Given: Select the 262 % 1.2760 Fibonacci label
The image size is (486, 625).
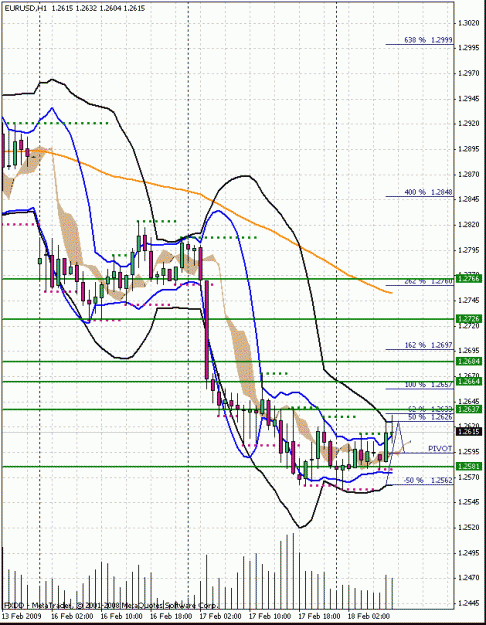Looking at the screenshot, I should pyautogui.click(x=428, y=281).
